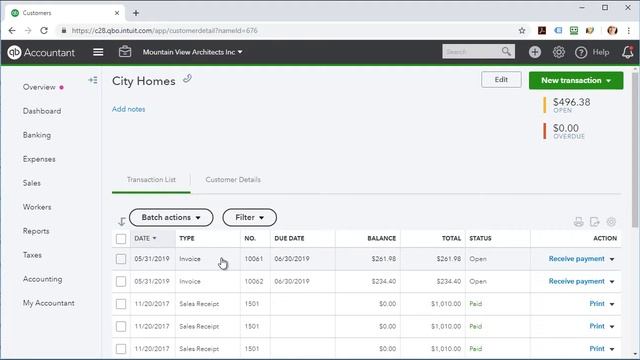Click the attachment paperclip beside City Homes
The image size is (640, 360).
click(187, 78)
